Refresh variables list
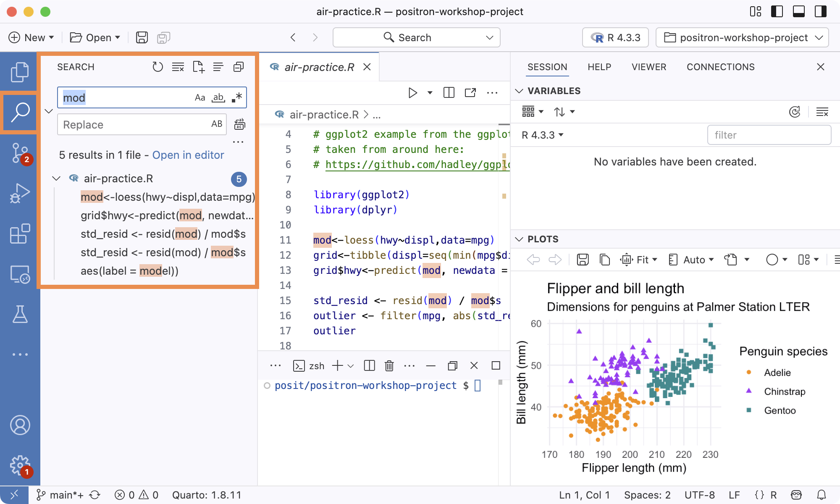This screenshot has height=504, width=840. tap(795, 112)
